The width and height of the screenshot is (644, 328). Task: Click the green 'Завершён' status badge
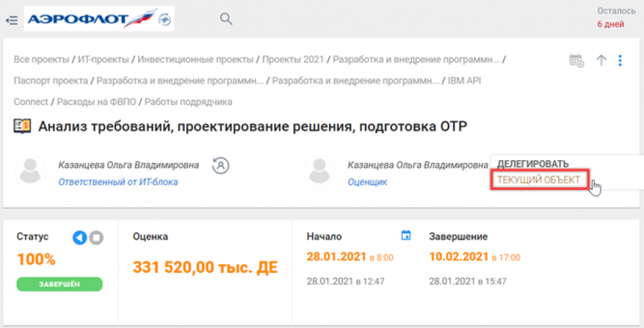tap(59, 284)
